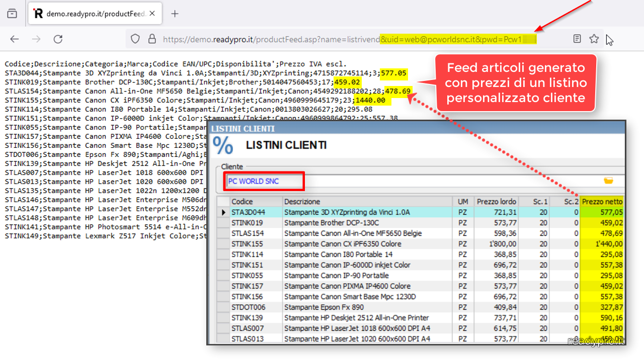Select the STINK157 code cell in the table
Image resolution: width=644 pixels, height=362 pixels.
[256, 286]
